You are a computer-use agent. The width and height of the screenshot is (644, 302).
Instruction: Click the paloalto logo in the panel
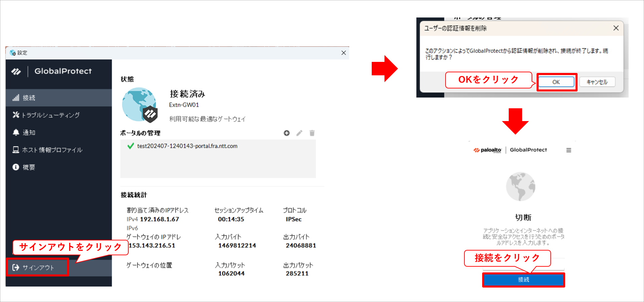(x=487, y=150)
